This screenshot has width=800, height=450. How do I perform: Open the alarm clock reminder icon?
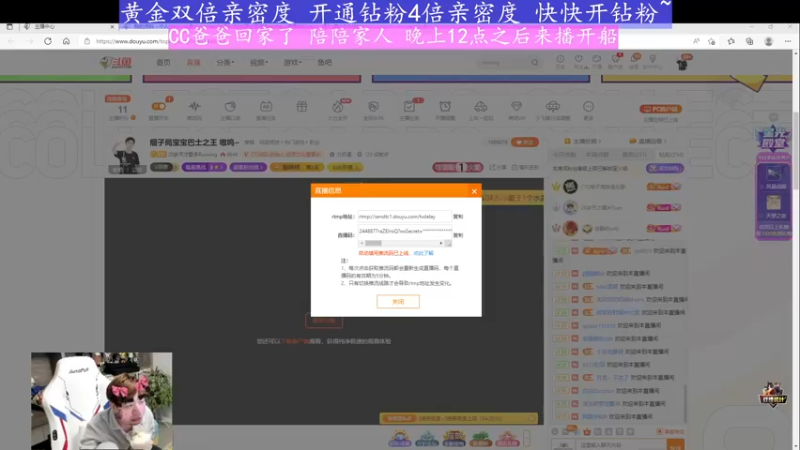[x=445, y=106]
